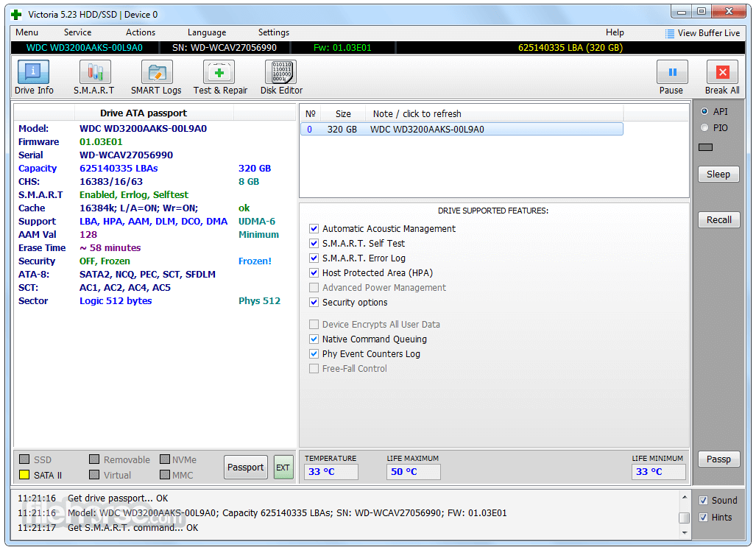Toggle Security options checkbox

tap(314, 302)
